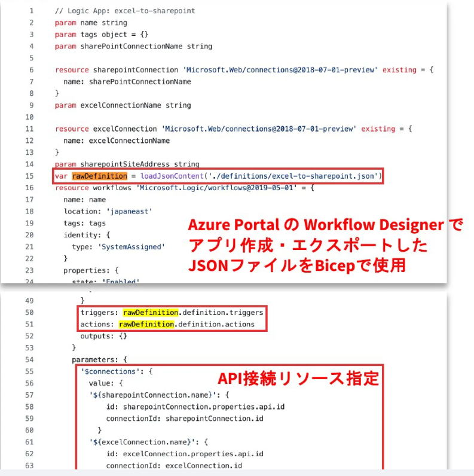Click orange-highlighted rawDefinition on line 15

(x=100, y=176)
